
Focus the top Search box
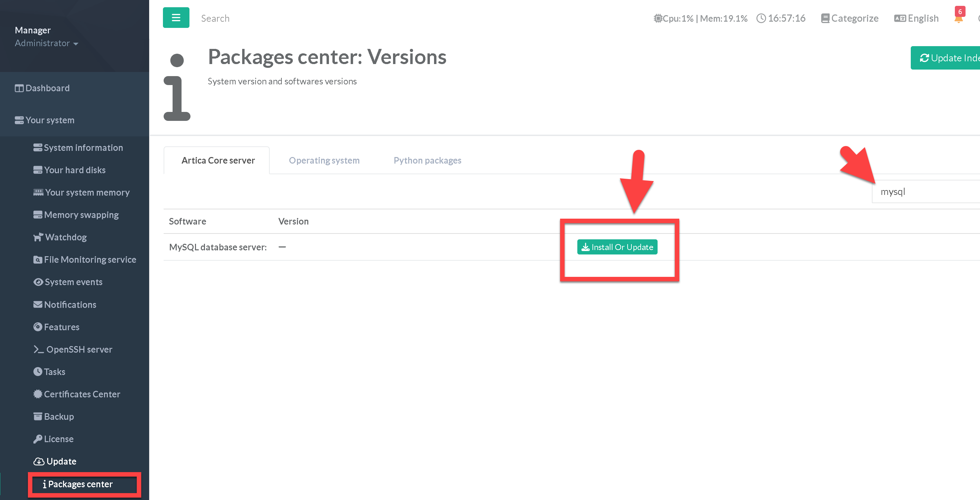(x=215, y=18)
